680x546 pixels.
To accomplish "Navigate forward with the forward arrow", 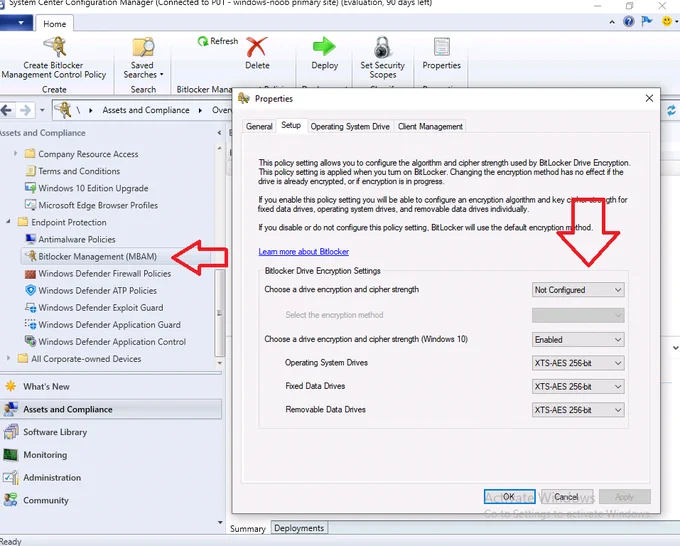I will (26, 110).
